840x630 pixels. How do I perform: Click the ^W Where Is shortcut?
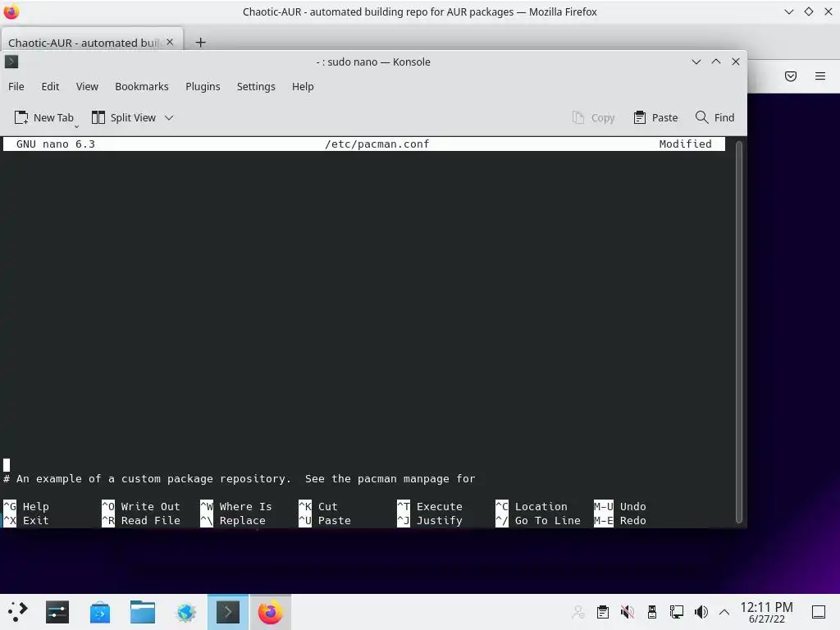(236, 506)
